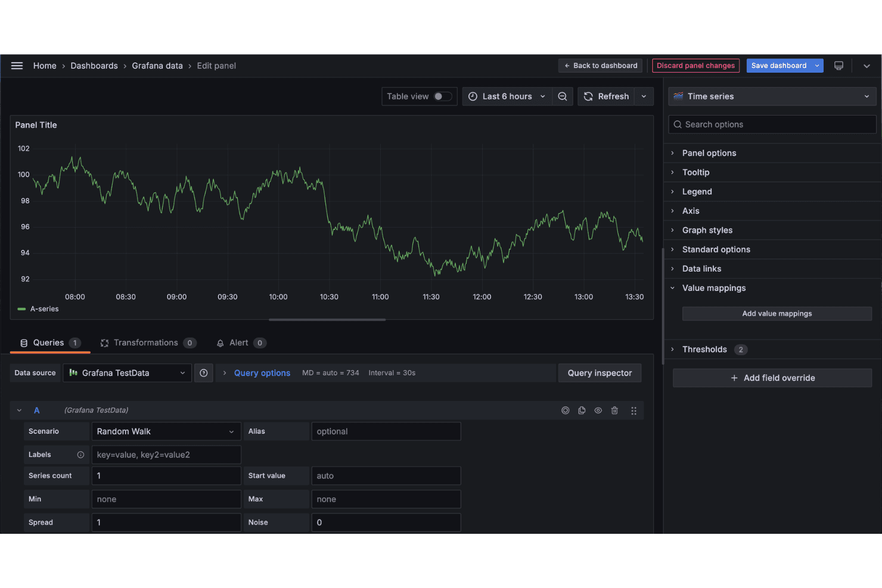Open the Last 6 hours time range dropdown
The height and width of the screenshot is (588, 882).
508,97
